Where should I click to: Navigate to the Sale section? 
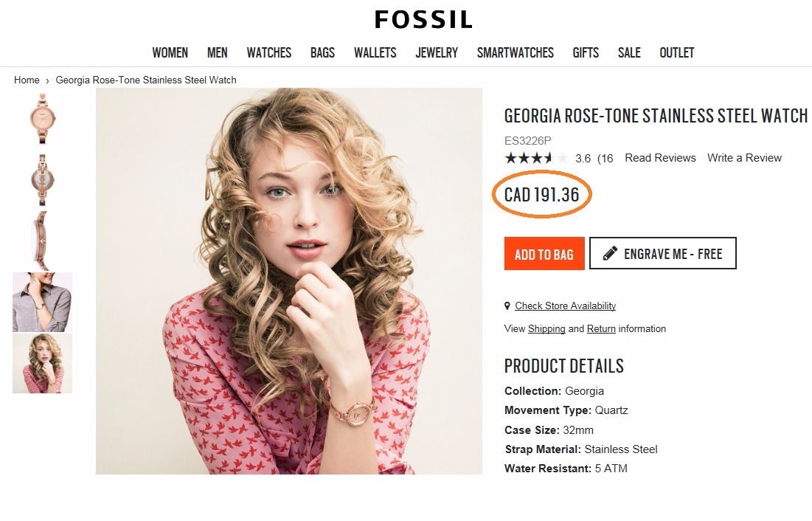[629, 52]
